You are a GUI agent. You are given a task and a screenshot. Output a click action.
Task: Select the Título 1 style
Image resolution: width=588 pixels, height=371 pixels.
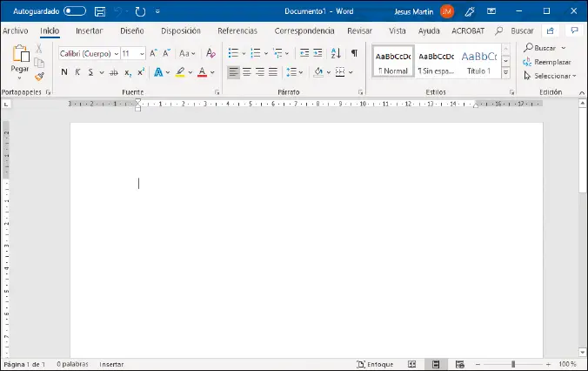coord(479,62)
